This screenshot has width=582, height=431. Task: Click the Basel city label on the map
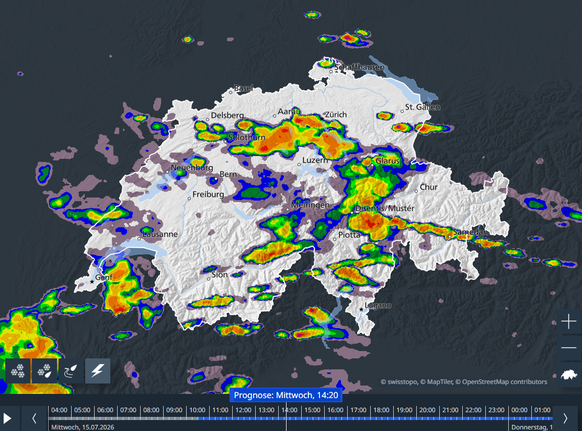(x=244, y=88)
